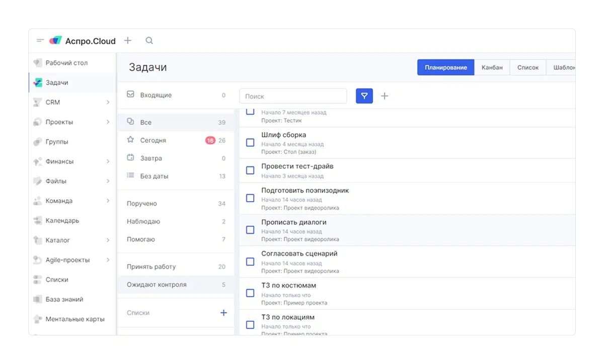Click the blue filter funnel button
Image resolution: width=604 pixels, height=364 pixels.
click(x=364, y=96)
